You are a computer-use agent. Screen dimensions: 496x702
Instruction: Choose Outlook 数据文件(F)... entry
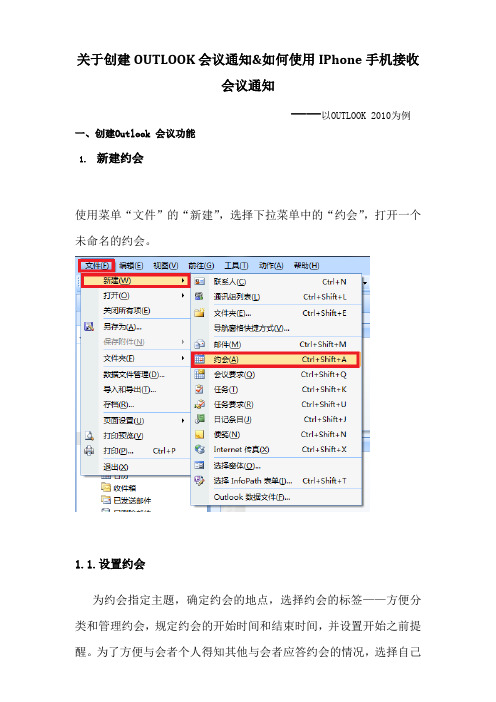pos(252,497)
